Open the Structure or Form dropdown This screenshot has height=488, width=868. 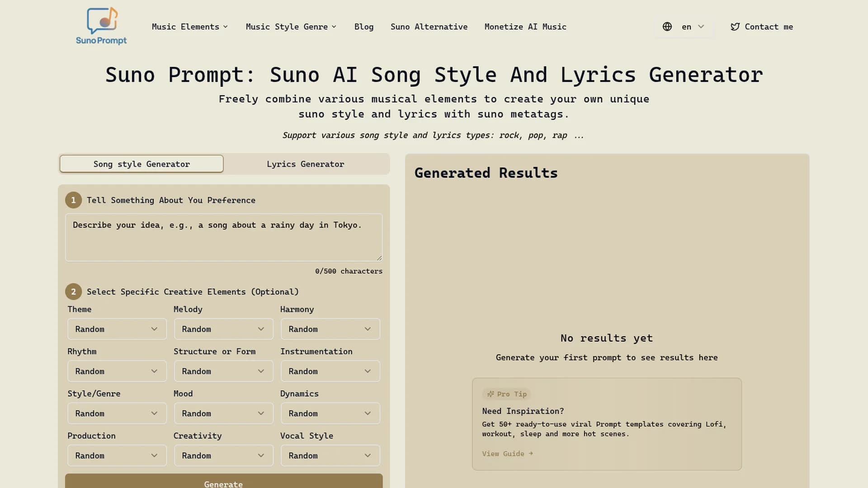pyautogui.click(x=224, y=371)
